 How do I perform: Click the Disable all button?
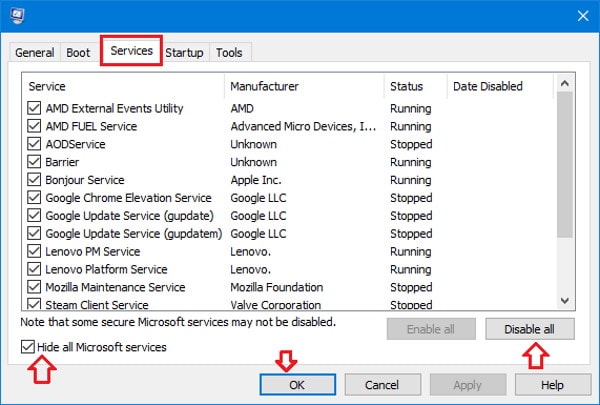(530, 329)
